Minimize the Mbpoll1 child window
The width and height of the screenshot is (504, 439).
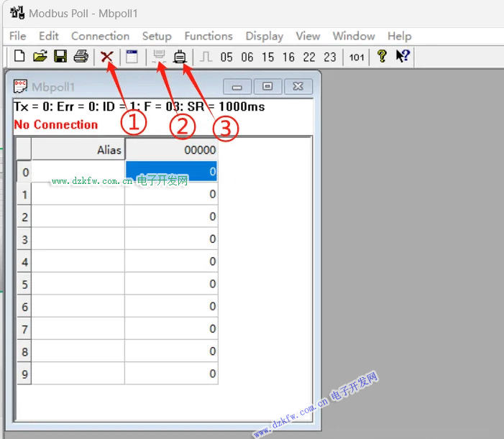237,86
